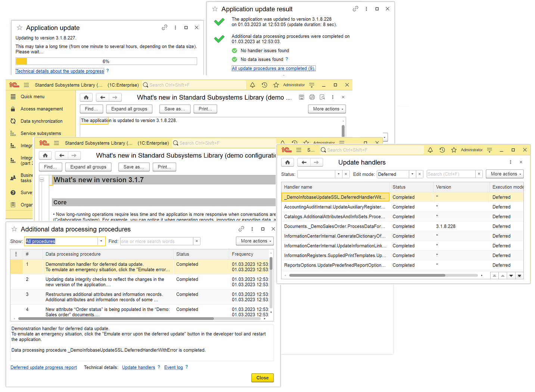Viewport: 535px width, 392px height.
Task: Click the yellow Close button
Action: click(262, 378)
